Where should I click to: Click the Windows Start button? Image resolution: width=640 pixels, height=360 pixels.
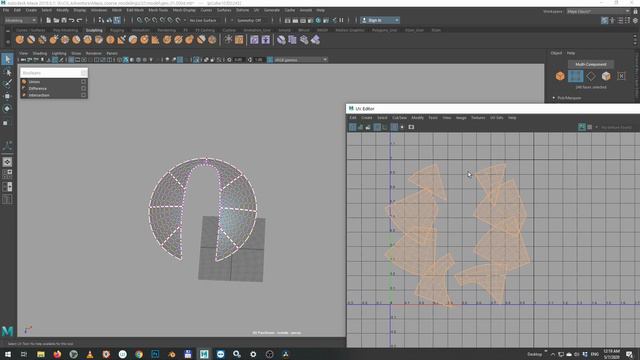[7, 354]
